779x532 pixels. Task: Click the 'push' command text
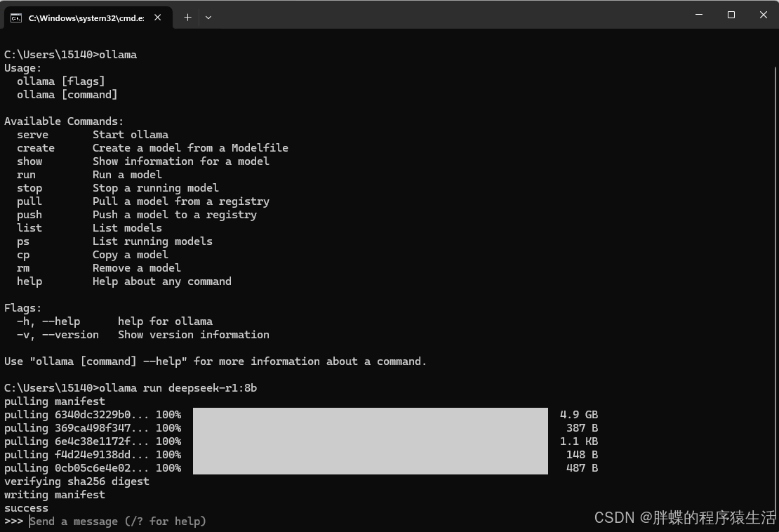pos(29,215)
